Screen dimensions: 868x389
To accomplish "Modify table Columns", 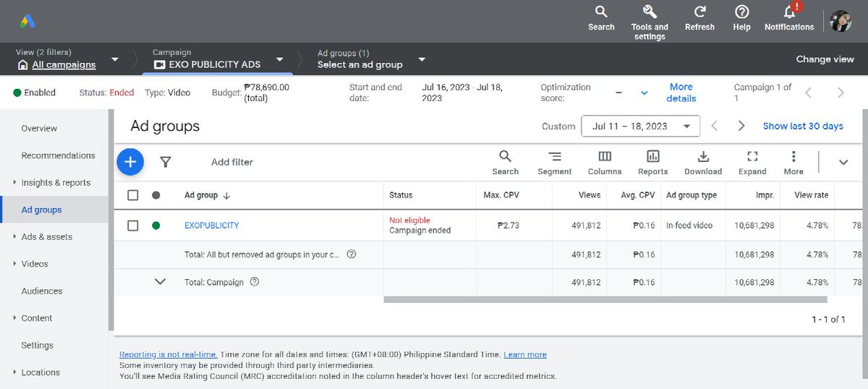I will [x=605, y=163].
